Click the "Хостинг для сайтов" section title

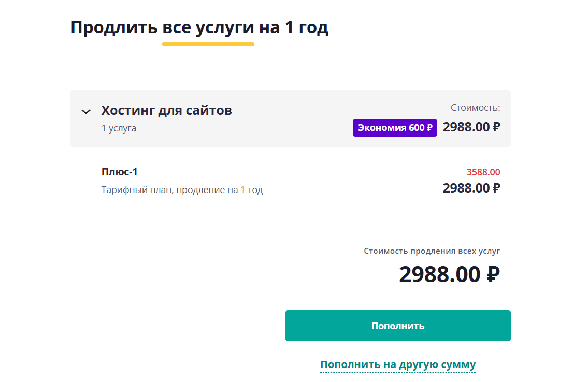166,110
